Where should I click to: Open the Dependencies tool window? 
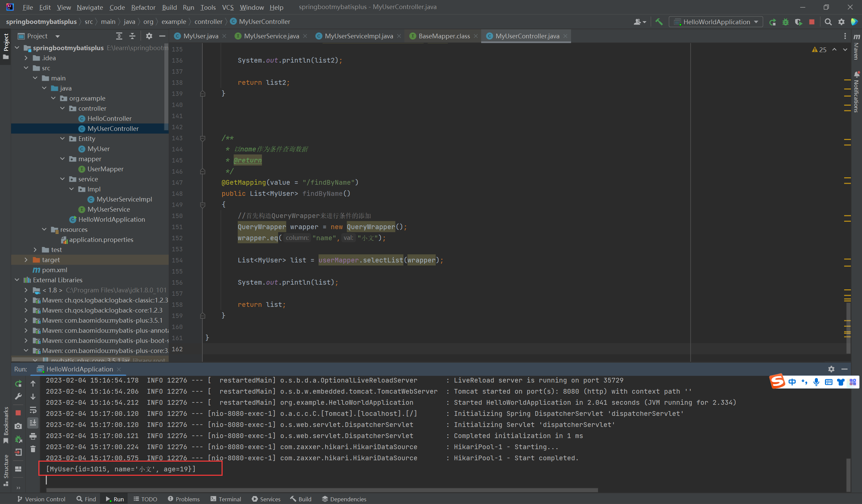(344, 499)
